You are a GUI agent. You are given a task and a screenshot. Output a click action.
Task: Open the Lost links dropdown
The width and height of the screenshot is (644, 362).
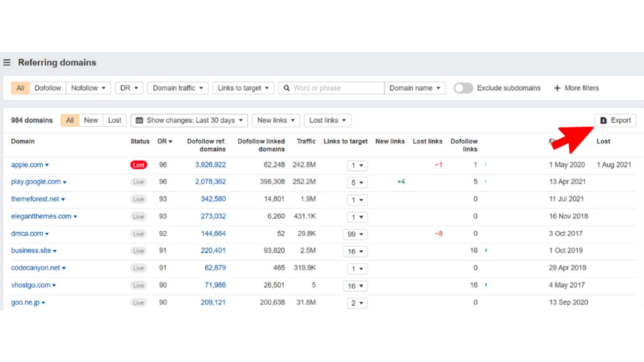328,121
